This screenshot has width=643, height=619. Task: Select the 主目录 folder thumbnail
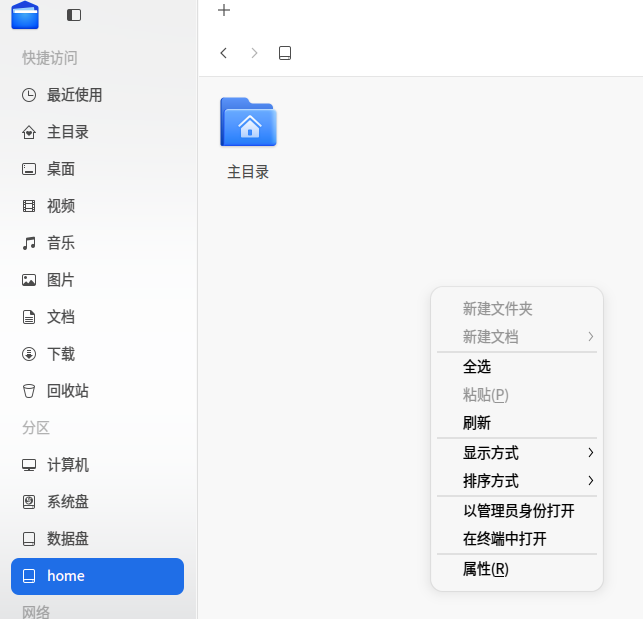249,122
